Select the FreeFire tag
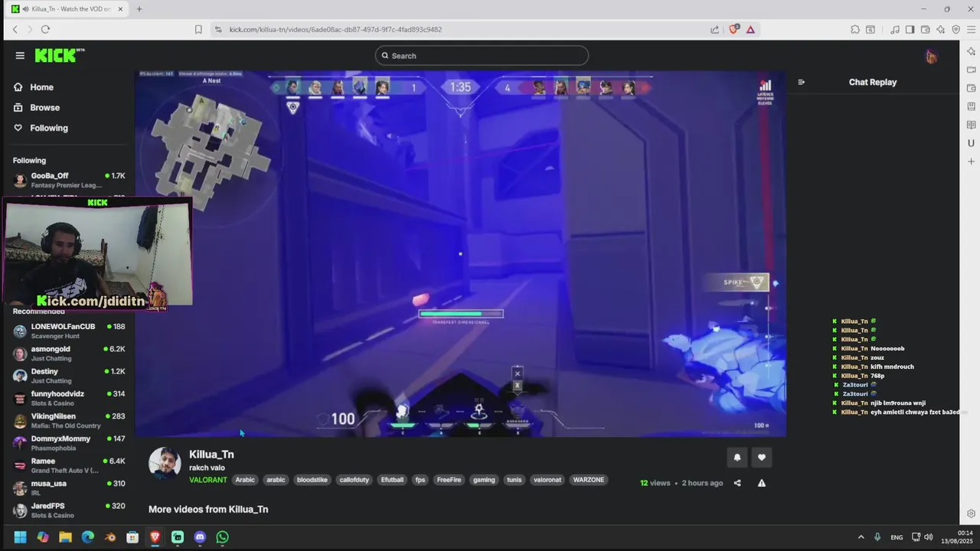 (449, 480)
